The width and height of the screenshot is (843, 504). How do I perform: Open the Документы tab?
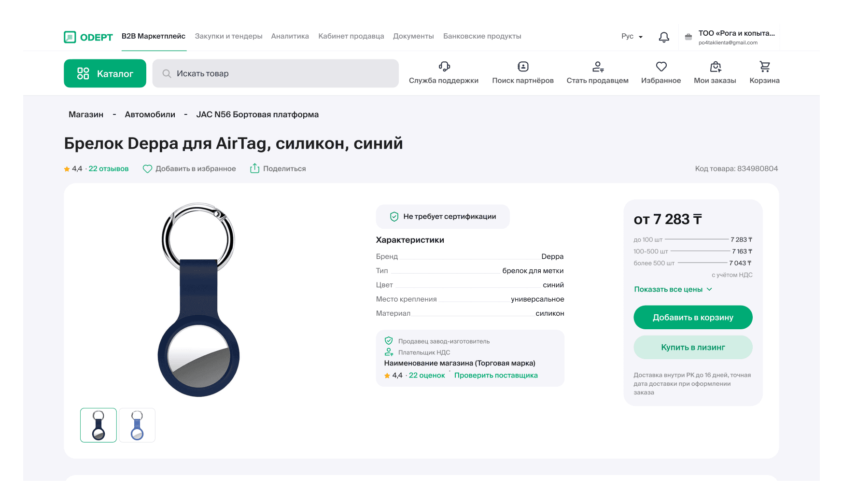click(413, 36)
